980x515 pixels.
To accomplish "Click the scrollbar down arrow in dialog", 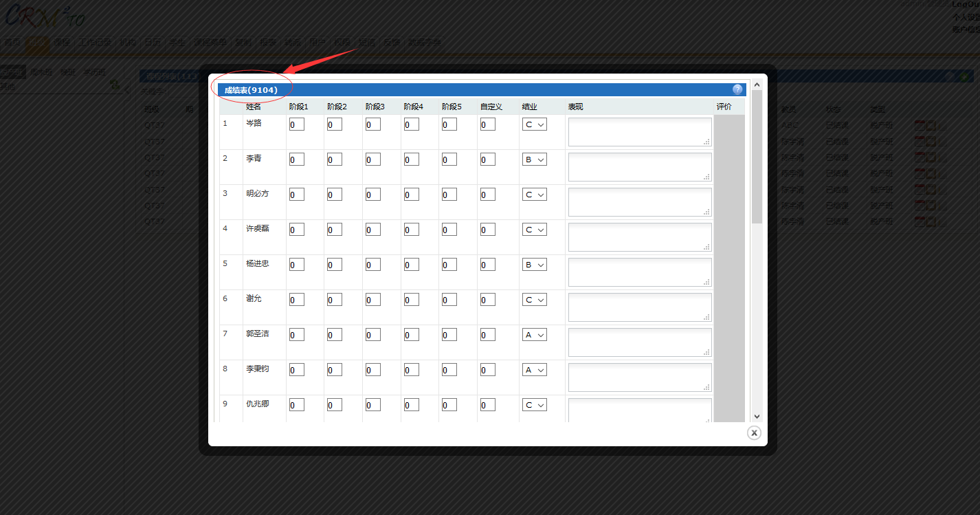I will coord(757,416).
